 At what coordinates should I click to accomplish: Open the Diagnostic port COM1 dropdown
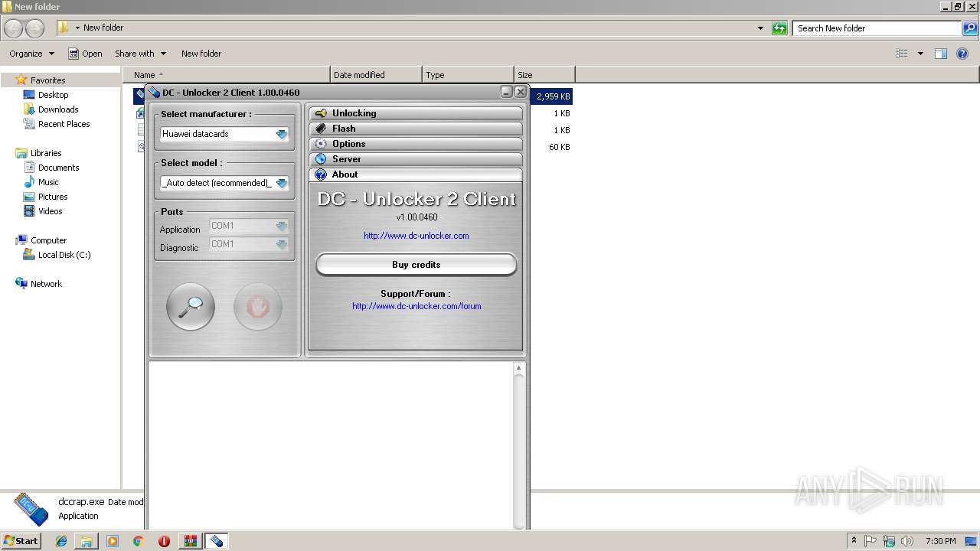tap(282, 244)
